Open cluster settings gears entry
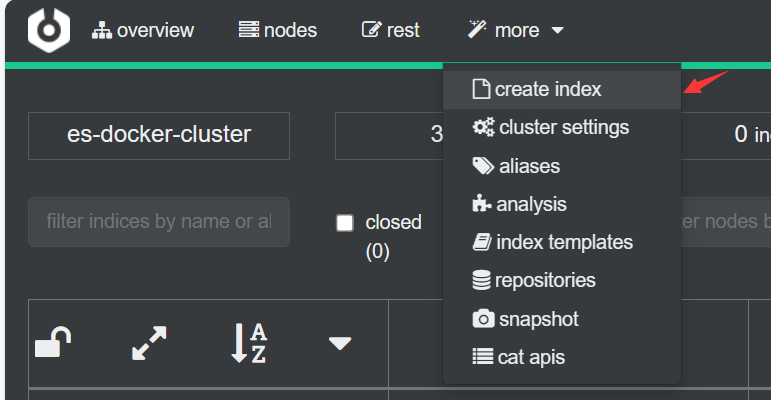771x400 pixels. 482,128
